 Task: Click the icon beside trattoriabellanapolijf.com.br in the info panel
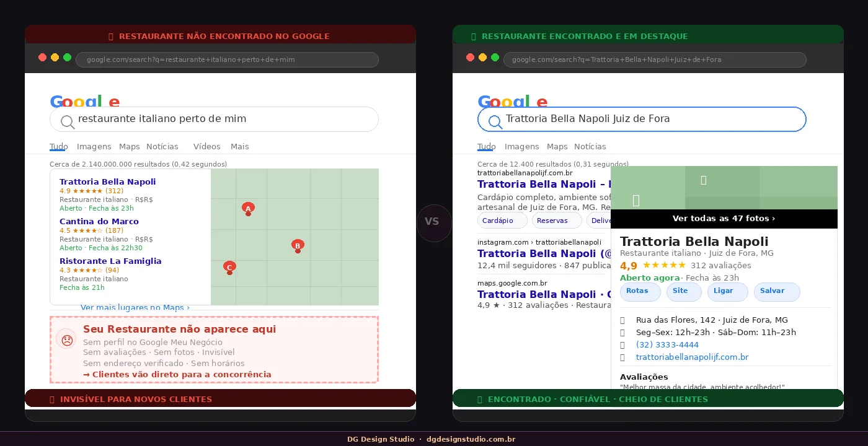coord(623,357)
